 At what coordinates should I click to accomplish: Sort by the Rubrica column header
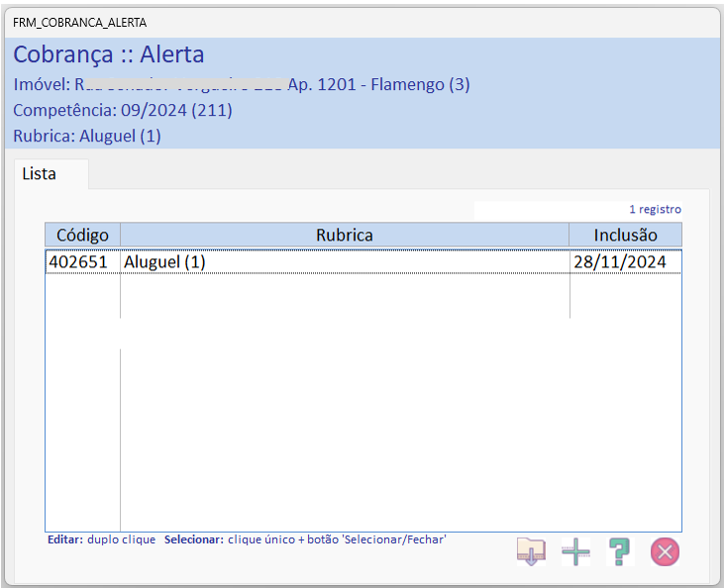pos(345,235)
